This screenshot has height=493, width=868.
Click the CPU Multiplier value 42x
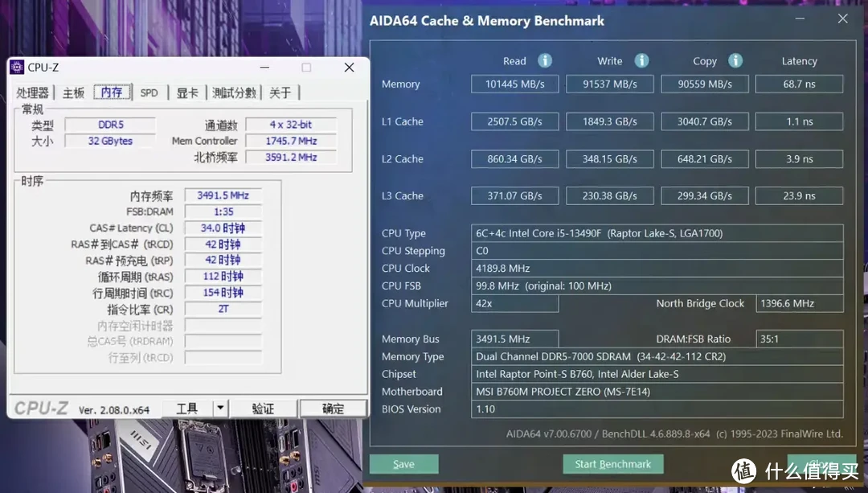click(x=515, y=303)
